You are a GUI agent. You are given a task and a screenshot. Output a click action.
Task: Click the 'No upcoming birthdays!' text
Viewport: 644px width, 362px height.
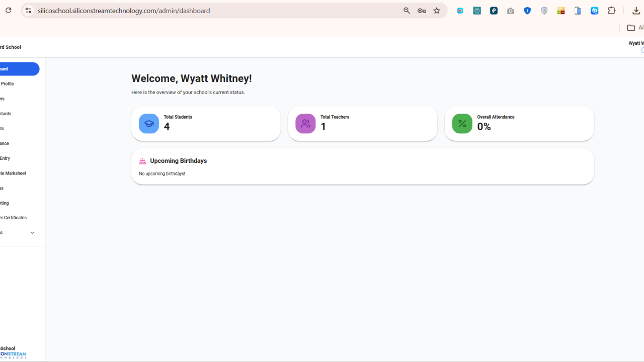162,174
